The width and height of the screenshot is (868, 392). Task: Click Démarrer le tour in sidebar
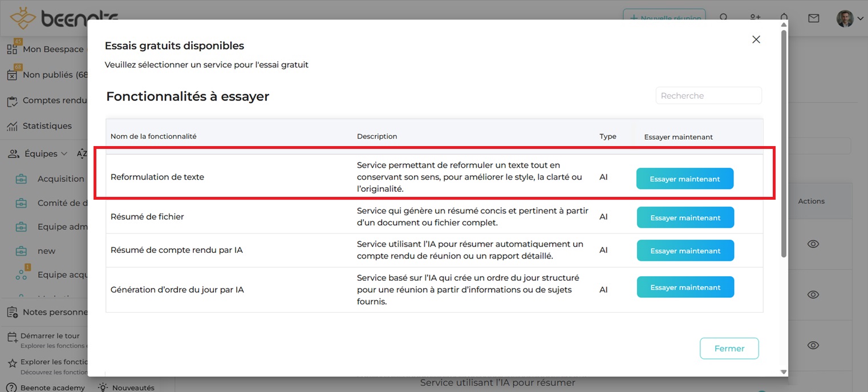coord(50,336)
